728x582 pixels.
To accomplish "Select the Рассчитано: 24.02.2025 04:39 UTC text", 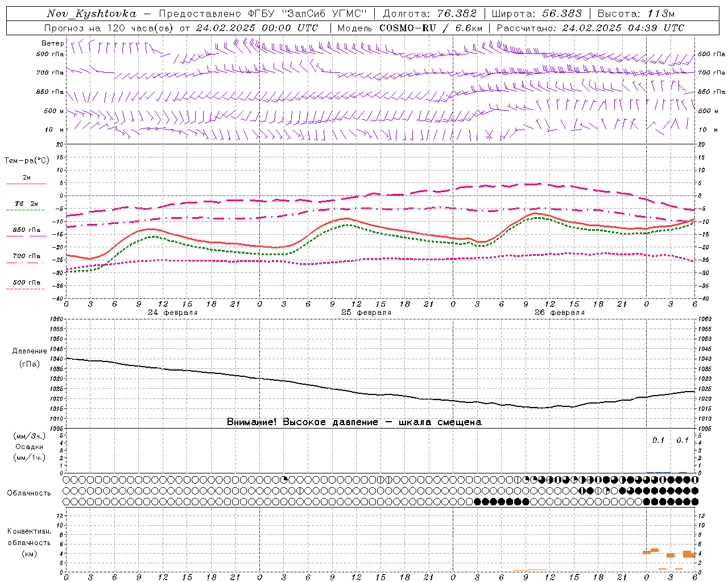I will coord(590,28).
